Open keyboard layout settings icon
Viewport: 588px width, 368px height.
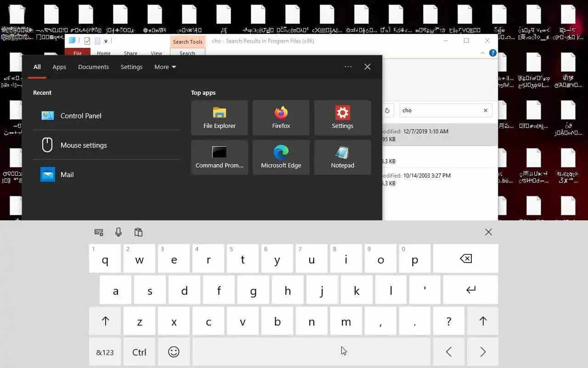(x=99, y=232)
